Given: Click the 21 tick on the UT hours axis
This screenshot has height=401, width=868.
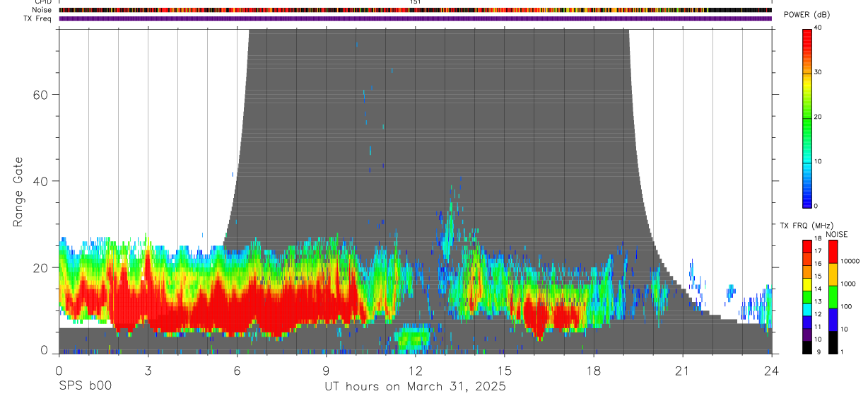Looking at the screenshot, I should tap(683, 370).
